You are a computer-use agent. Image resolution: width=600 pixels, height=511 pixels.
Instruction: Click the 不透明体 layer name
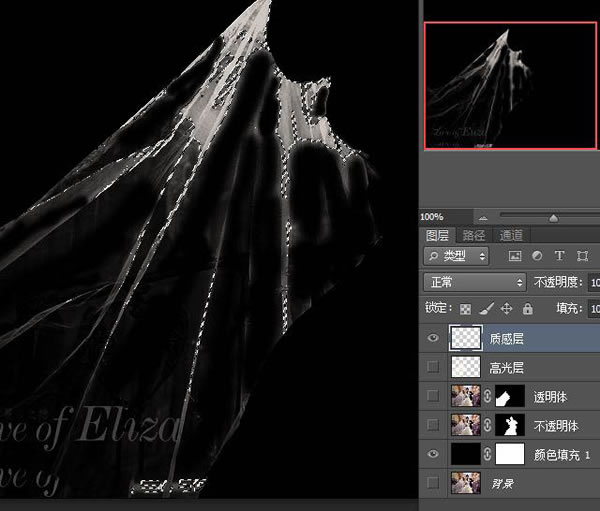pyautogui.click(x=556, y=426)
